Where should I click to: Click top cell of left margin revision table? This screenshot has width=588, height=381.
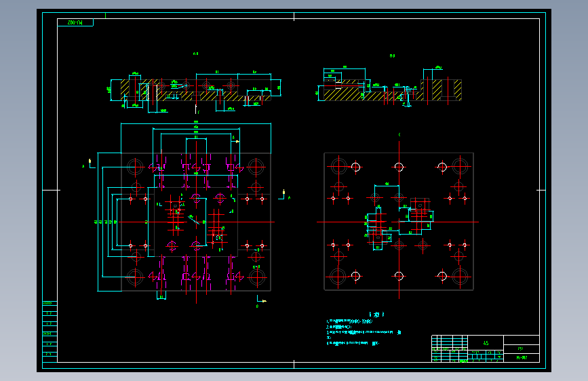(x=50, y=303)
